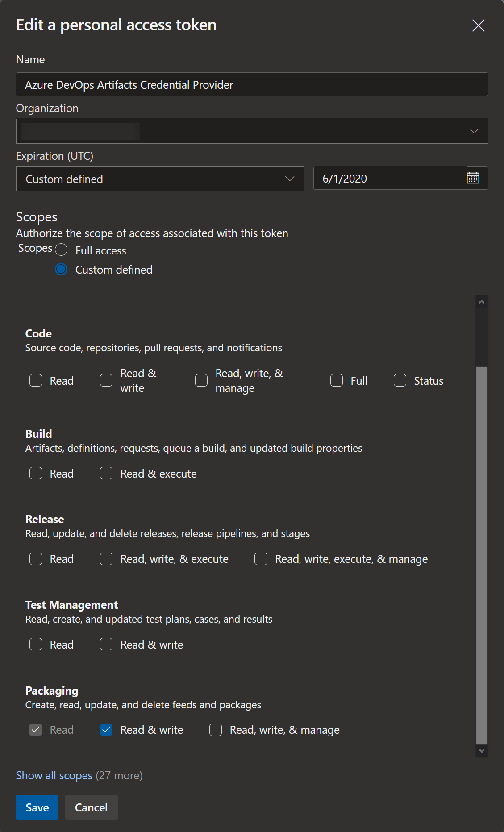Click the scopes list scroll-up arrow
The width and height of the screenshot is (504, 832).
coord(481,302)
